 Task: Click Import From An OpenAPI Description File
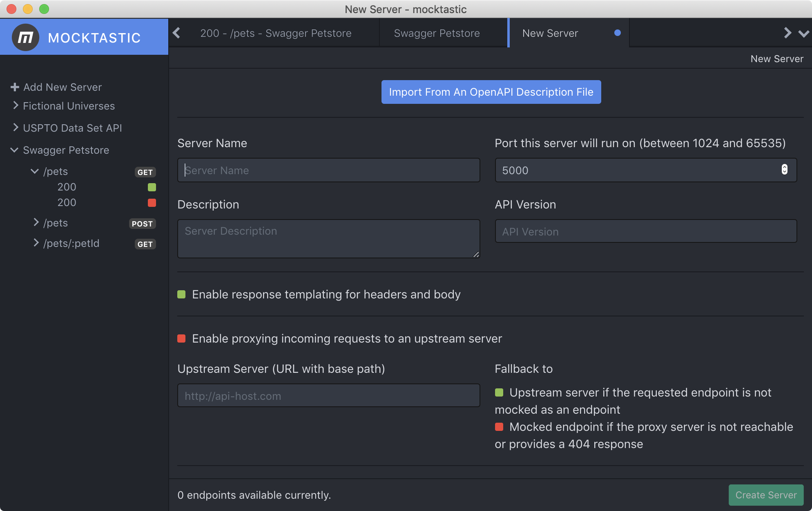(x=491, y=92)
